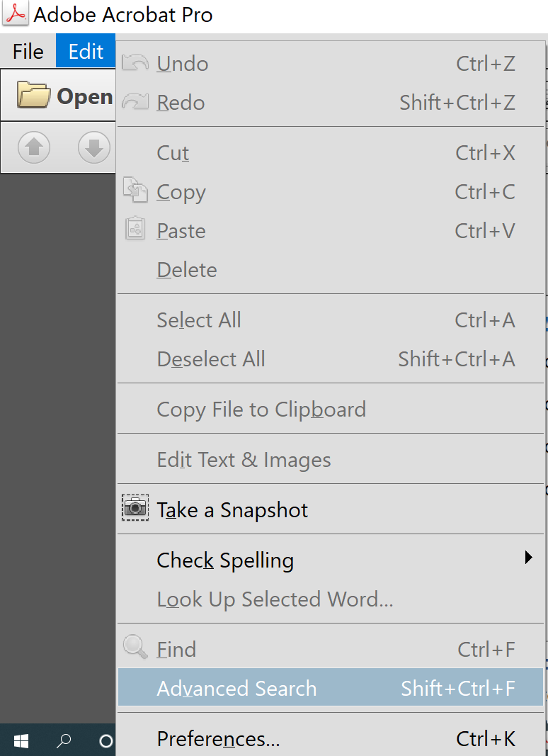Click the Find magnifier icon
548x756 pixels.
(x=135, y=648)
